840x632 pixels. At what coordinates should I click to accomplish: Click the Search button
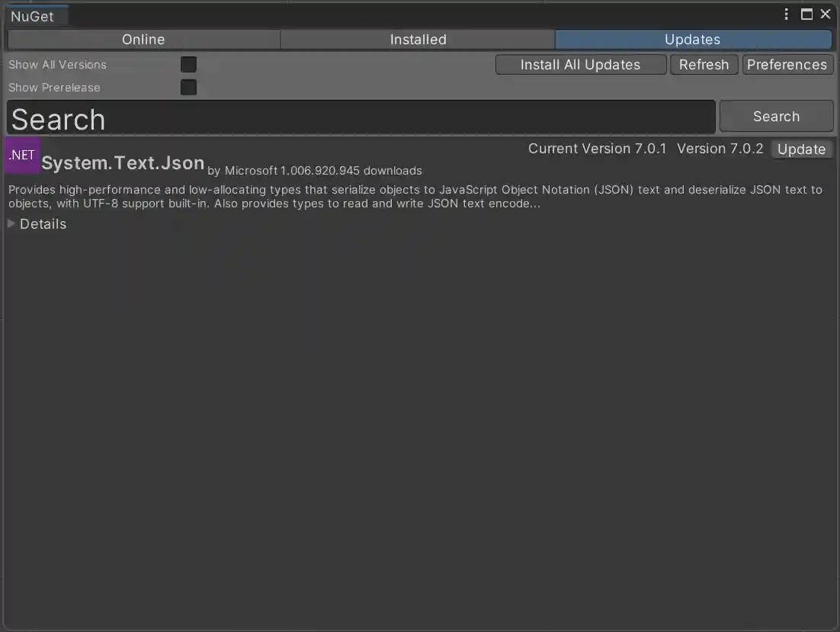point(776,116)
